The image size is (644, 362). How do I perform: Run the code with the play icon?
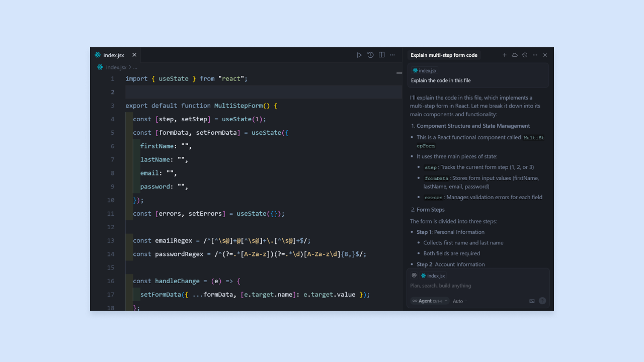point(359,55)
